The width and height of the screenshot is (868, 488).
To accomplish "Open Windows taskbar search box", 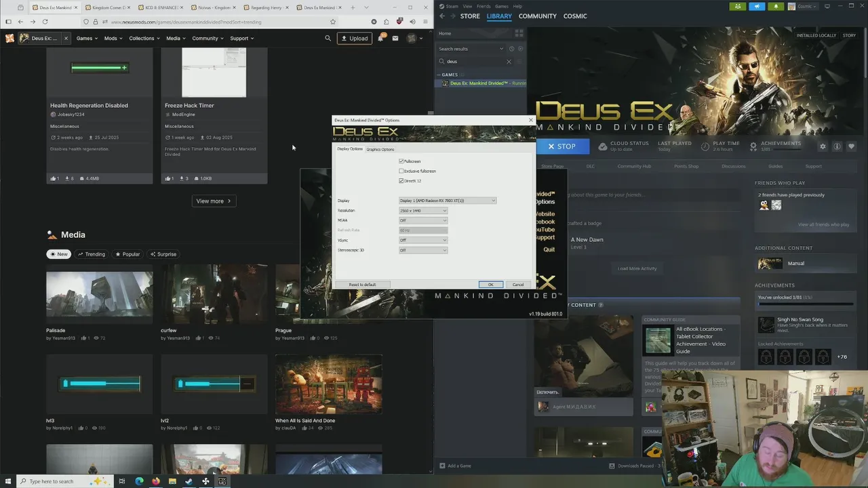I will [64, 481].
